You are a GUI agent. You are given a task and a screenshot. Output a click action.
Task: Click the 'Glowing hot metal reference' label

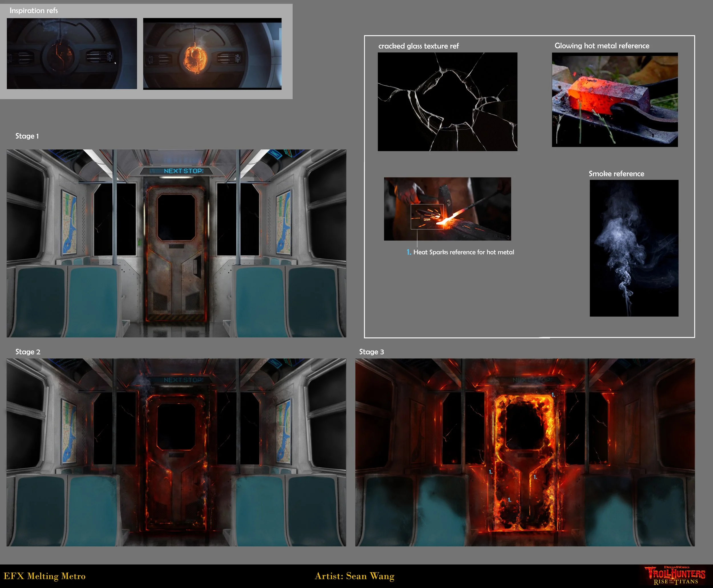click(602, 46)
